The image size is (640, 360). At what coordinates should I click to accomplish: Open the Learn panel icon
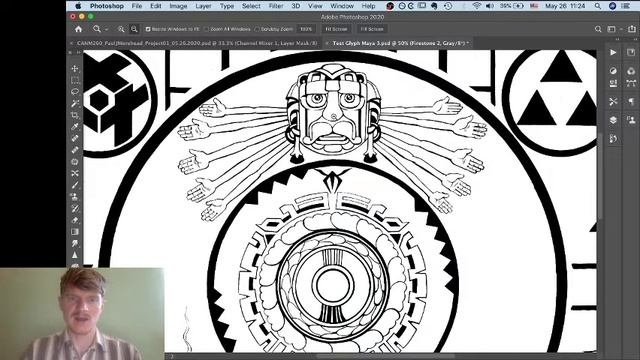pyautogui.click(x=631, y=52)
